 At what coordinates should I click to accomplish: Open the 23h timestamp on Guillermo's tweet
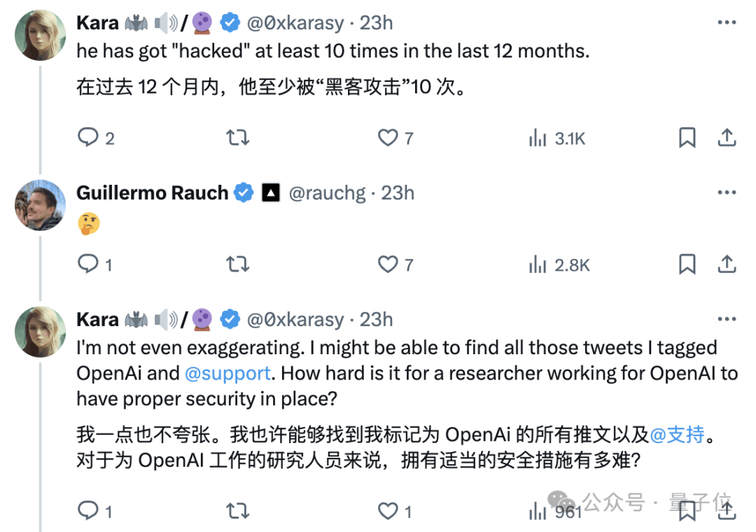pyautogui.click(x=396, y=192)
